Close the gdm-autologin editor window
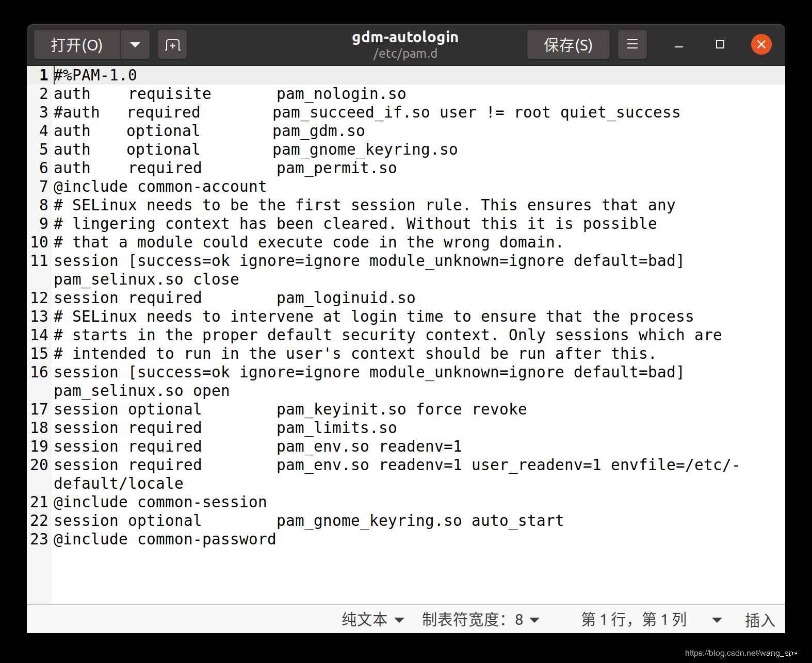The width and height of the screenshot is (812, 663). click(761, 45)
